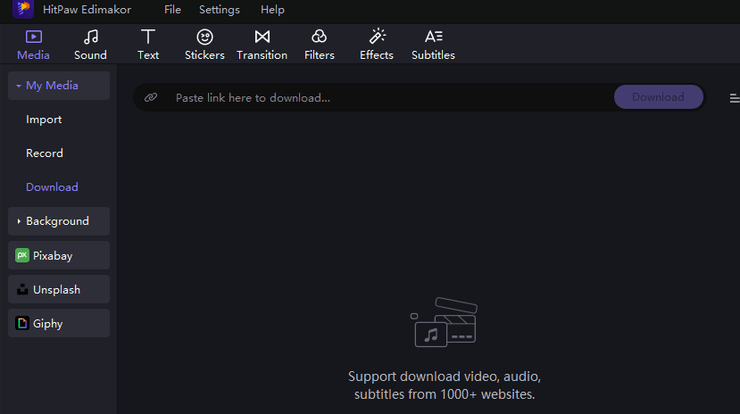Open the Help menu
The height and width of the screenshot is (414, 740).
click(272, 10)
